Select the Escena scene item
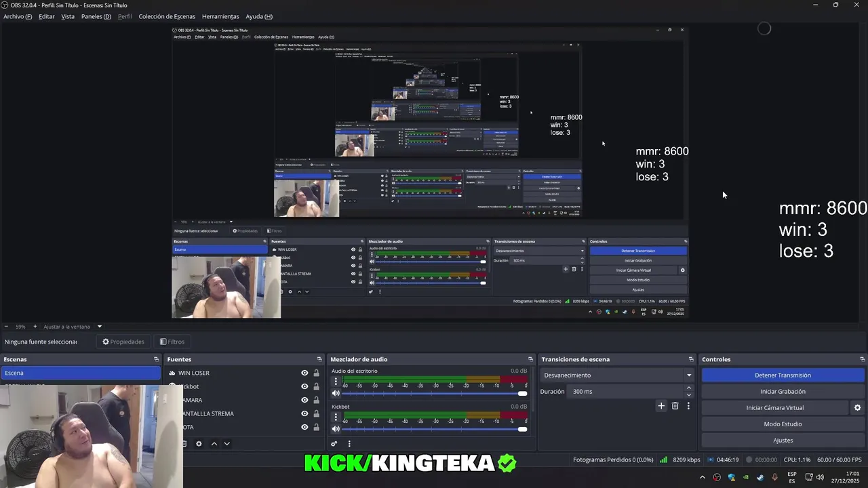Viewport: 868px width, 488px height. [x=81, y=373]
